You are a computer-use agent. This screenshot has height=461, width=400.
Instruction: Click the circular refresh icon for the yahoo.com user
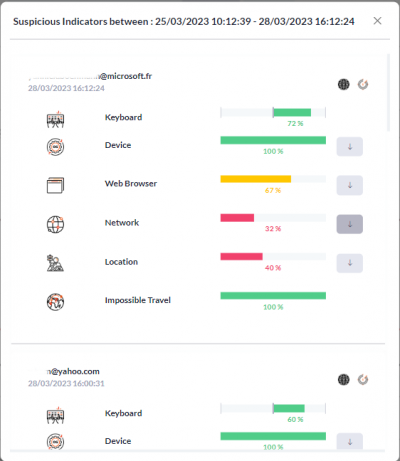[363, 379]
